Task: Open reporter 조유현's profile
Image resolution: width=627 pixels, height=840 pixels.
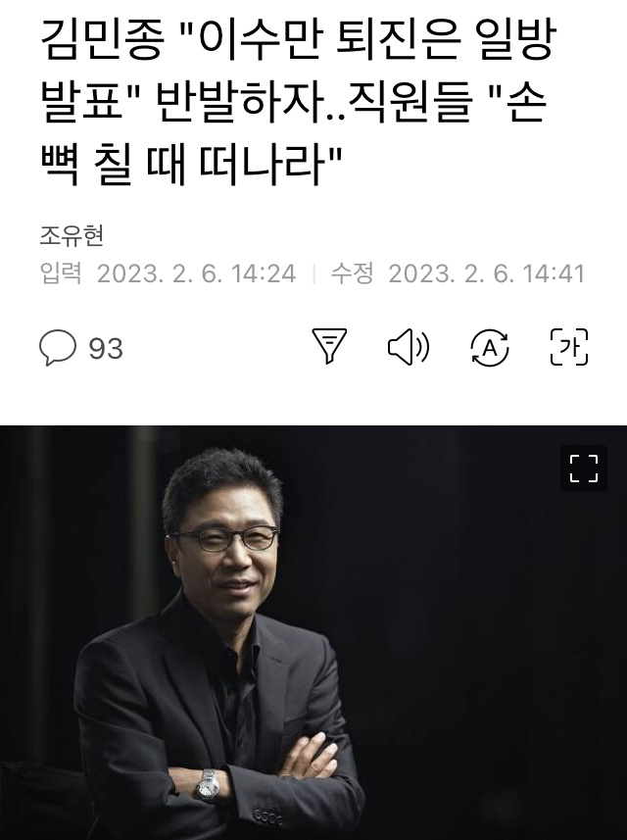Action: point(72,235)
